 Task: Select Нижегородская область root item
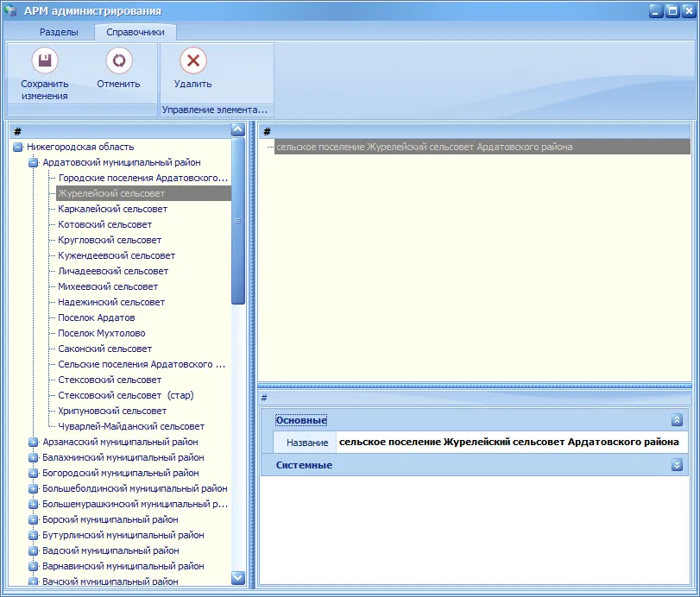[x=80, y=147]
